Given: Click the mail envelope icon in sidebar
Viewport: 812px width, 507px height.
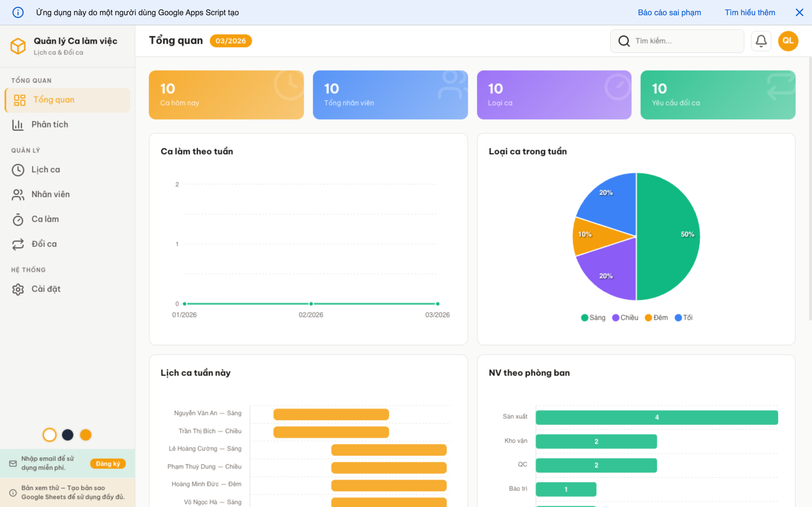Looking at the screenshot, I should tap(13, 463).
